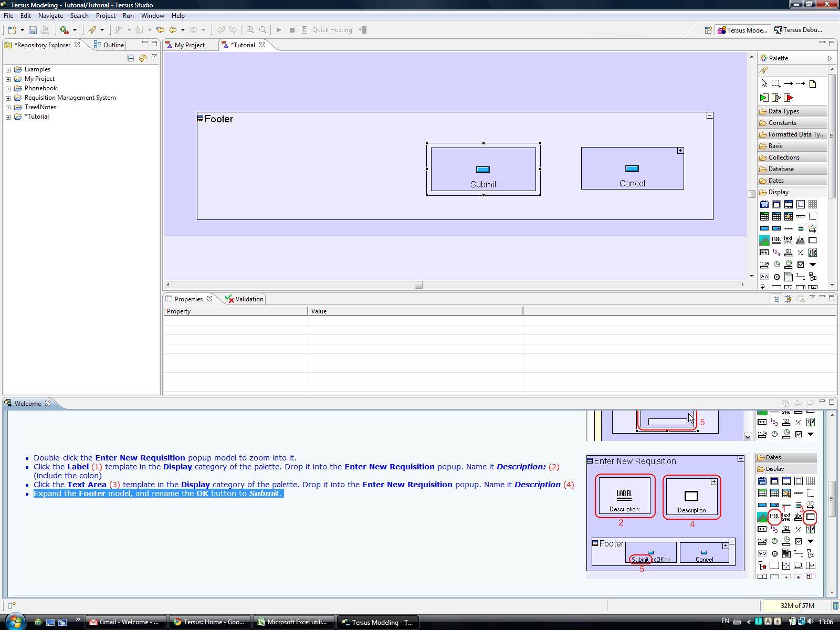Switch to Tersus Debug perspective

coord(798,30)
